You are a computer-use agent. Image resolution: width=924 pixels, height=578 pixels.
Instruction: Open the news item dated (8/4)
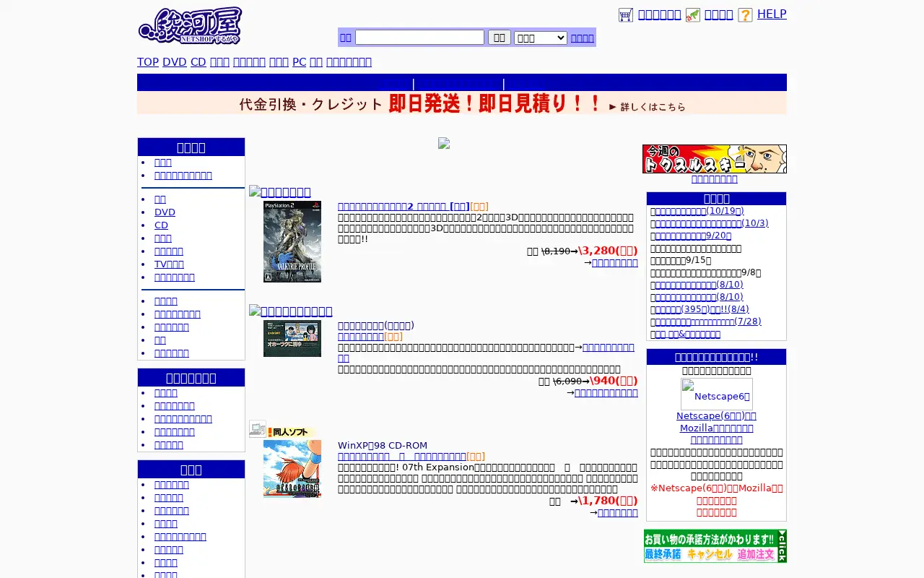point(702,309)
